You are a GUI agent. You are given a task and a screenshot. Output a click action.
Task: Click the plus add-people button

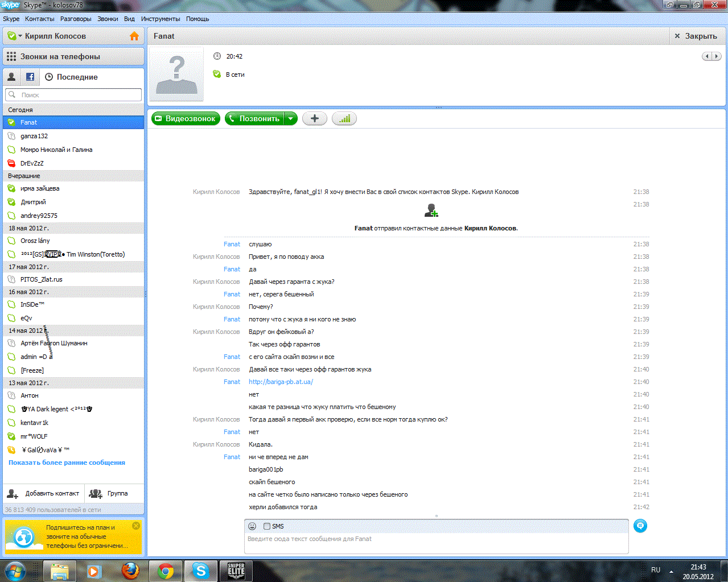tap(315, 118)
